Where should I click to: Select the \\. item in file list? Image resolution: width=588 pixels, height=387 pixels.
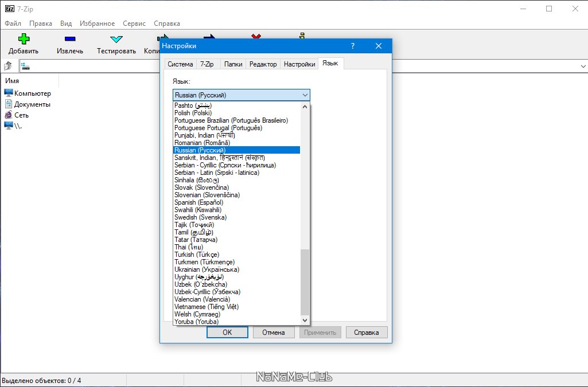(13, 126)
